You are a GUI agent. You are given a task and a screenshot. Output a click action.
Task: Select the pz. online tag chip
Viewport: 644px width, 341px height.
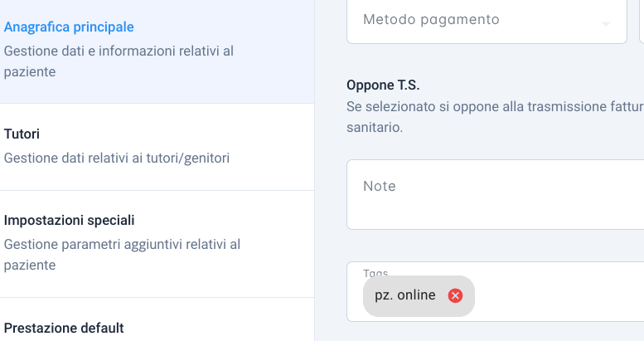[419, 296]
